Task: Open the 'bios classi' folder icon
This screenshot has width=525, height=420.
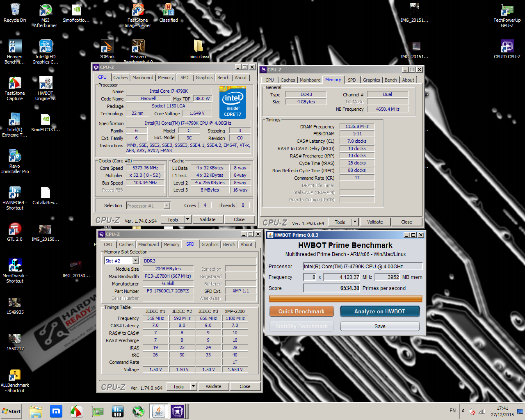Action: point(199,49)
